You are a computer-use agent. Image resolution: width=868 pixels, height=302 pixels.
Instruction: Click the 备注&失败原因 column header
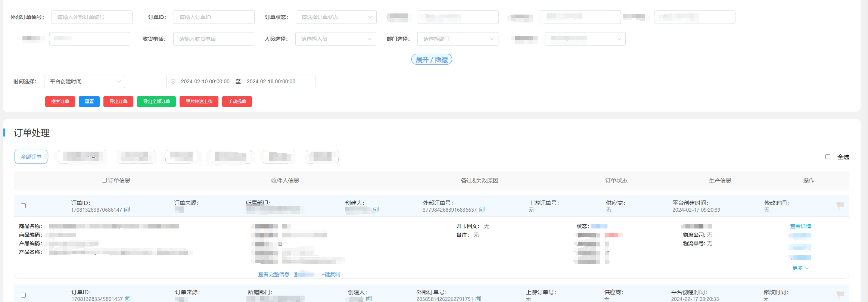(x=479, y=181)
